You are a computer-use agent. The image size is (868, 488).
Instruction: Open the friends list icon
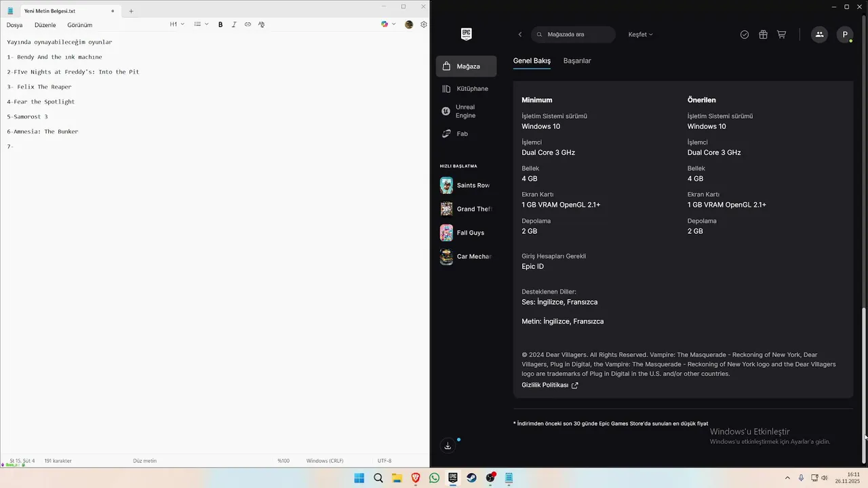pos(819,35)
